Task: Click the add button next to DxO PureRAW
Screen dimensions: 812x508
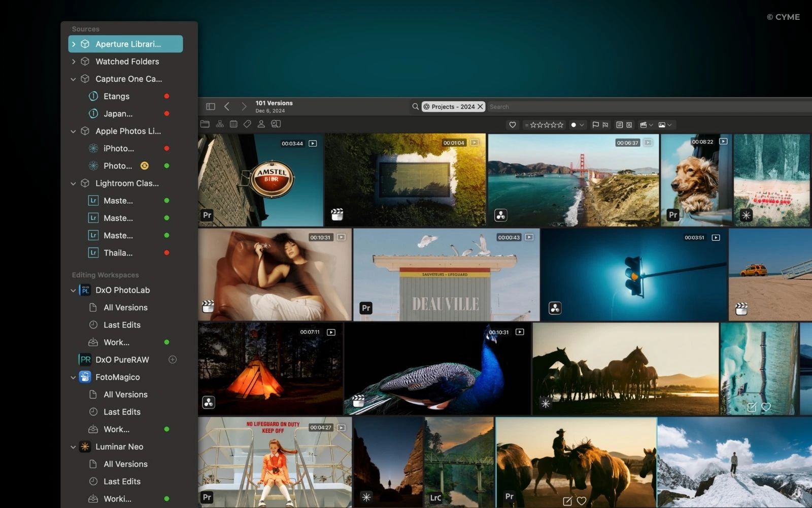Action: pos(173,360)
